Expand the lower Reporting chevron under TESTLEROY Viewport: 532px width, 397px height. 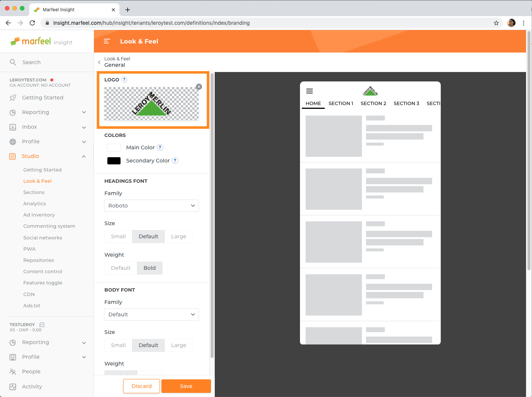click(84, 343)
